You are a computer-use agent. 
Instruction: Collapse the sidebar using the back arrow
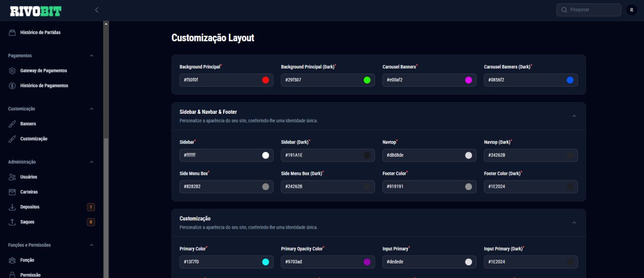(x=97, y=10)
